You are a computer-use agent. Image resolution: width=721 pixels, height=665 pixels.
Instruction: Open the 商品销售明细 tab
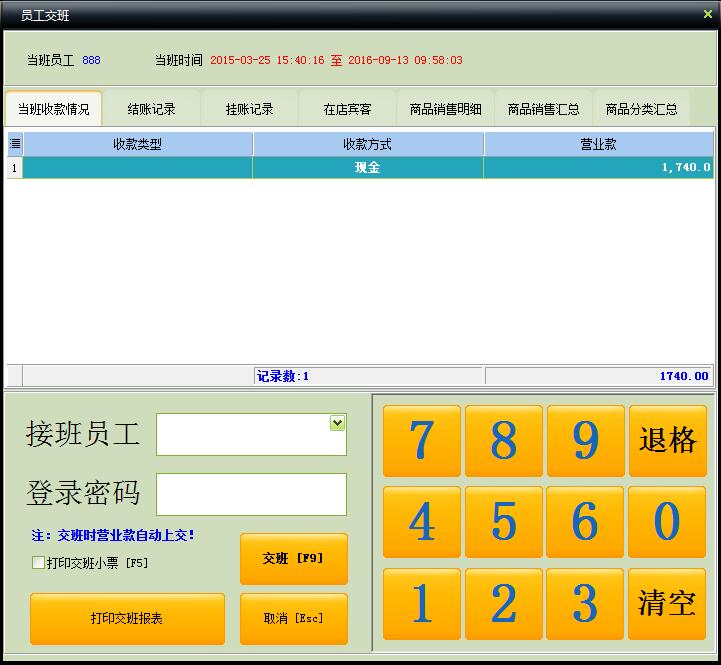pyautogui.click(x=445, y=109)
